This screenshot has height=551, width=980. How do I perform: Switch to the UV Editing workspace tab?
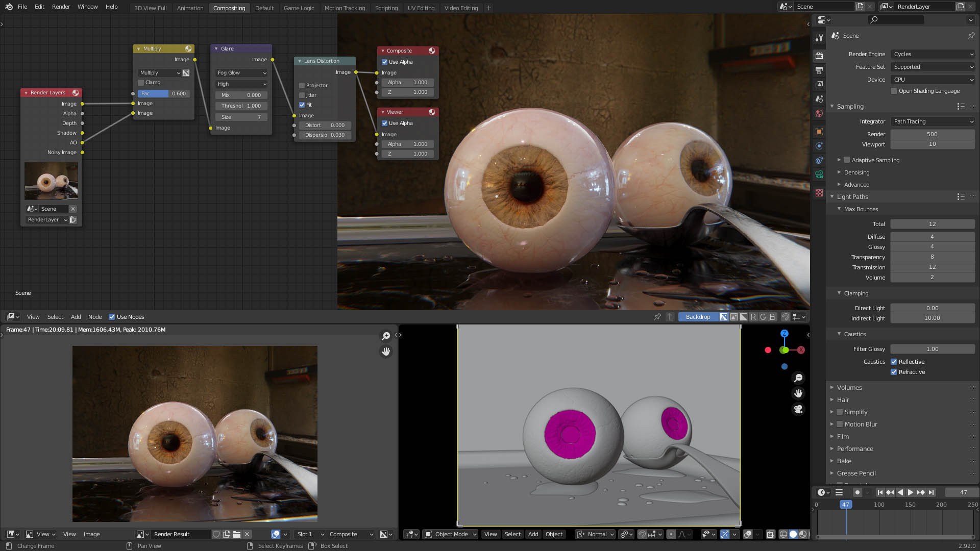pyautogui.click(x=421, y=8)
